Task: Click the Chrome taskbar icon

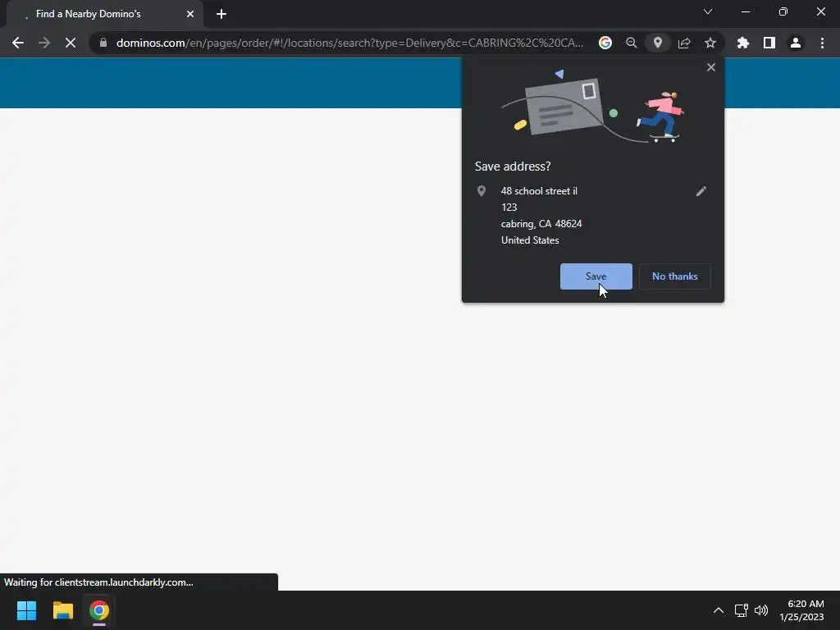Action: click(99, 610)
